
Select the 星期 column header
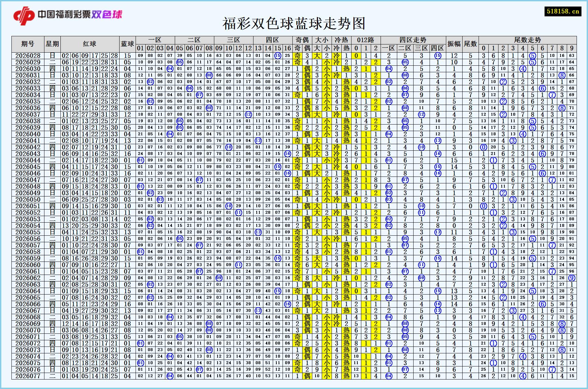[x=52, y=44]
